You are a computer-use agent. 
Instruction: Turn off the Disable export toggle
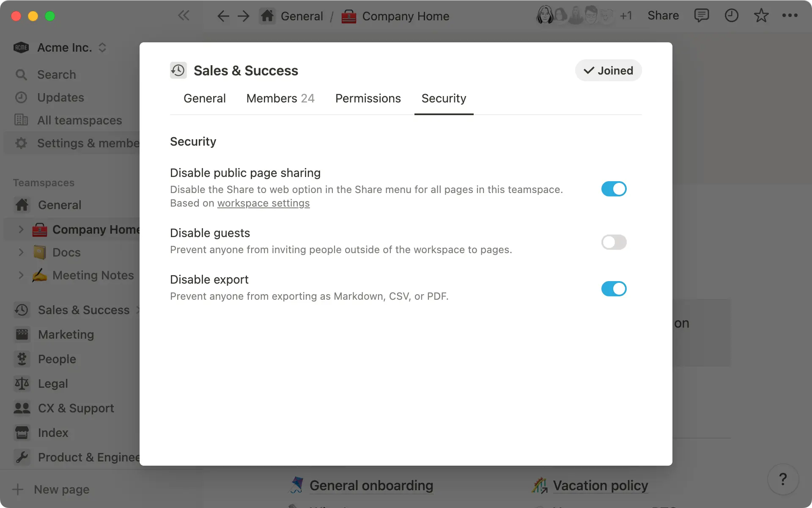pos(614,289)
